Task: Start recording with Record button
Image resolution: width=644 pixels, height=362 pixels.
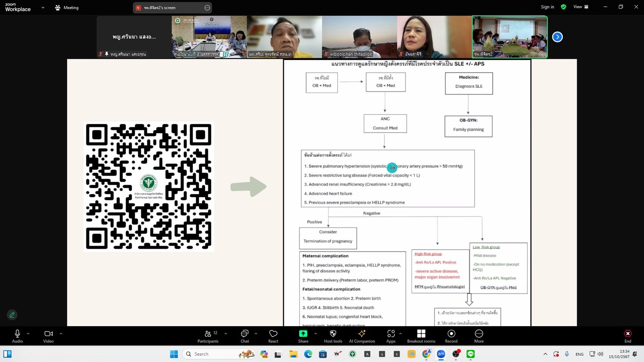Action: click(451, 336)
